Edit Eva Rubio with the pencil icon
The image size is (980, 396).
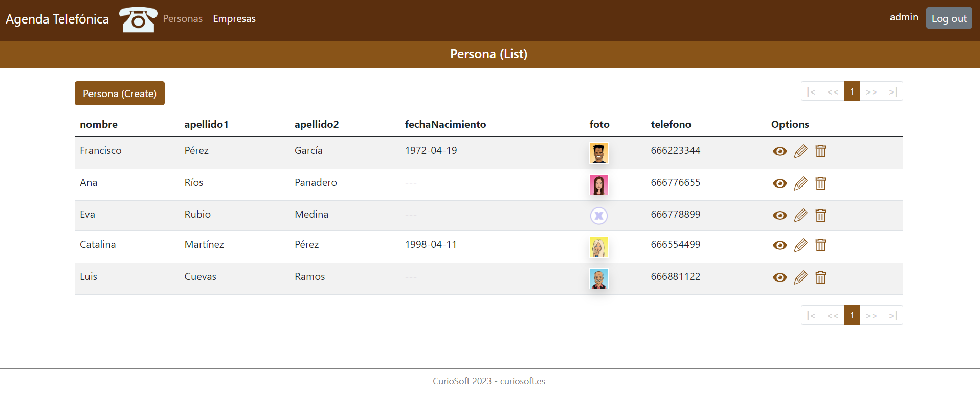pos(800,216)
